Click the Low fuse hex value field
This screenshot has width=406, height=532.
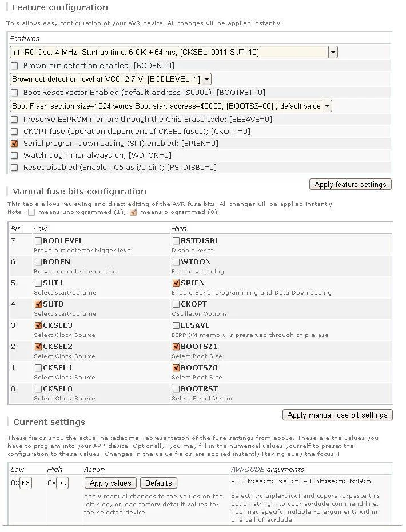[26, 483]
